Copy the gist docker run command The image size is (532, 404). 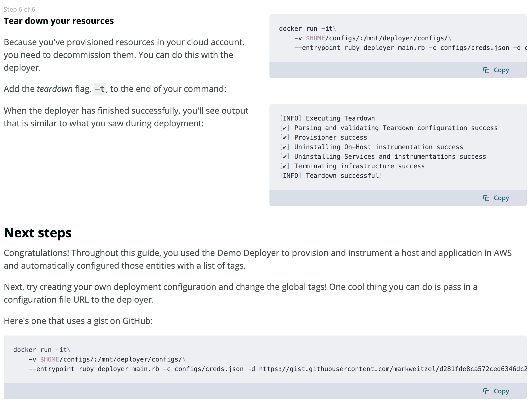496,391
